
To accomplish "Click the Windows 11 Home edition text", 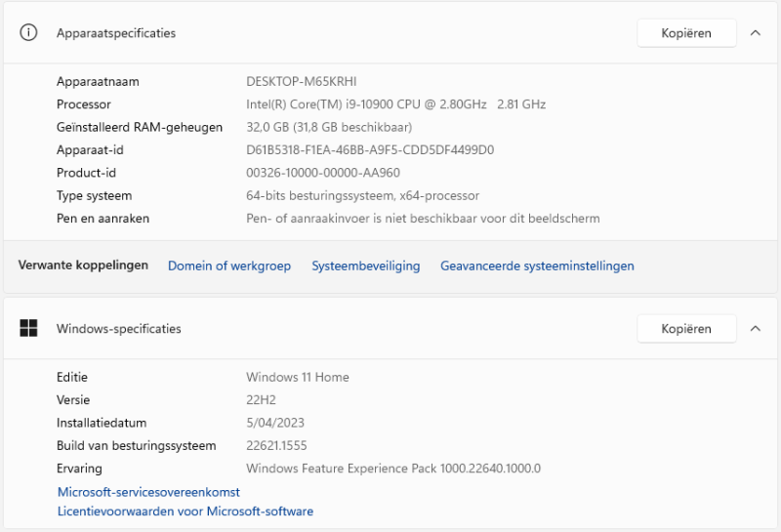I will coord(298,377).
